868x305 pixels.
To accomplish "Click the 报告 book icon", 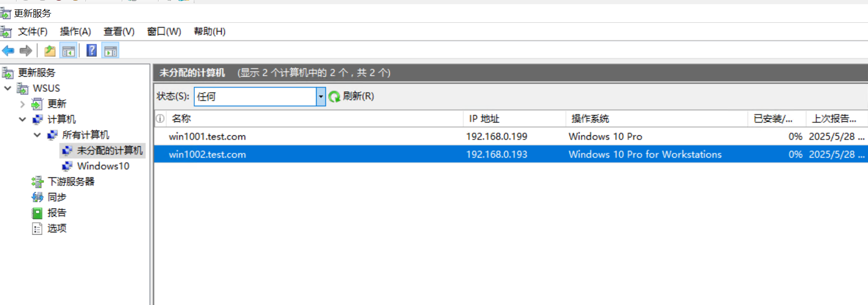I will click(x=37, y=213).
